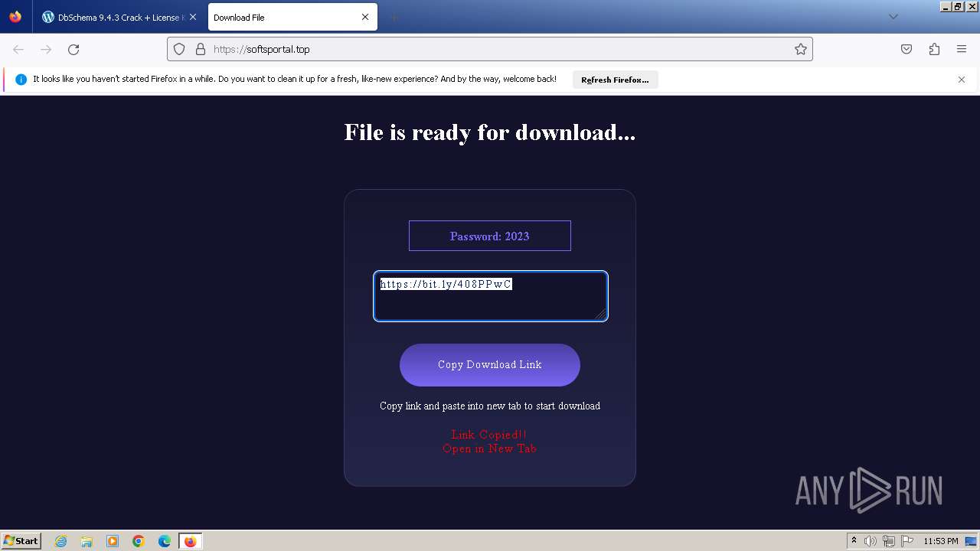Open the network tray icon
980x551 pixels.
888,541
